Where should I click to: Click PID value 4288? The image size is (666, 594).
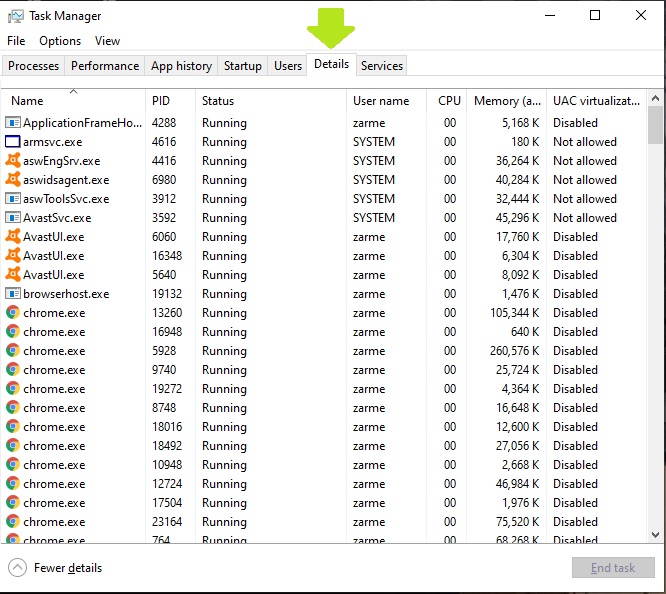[x=164, y=123]
